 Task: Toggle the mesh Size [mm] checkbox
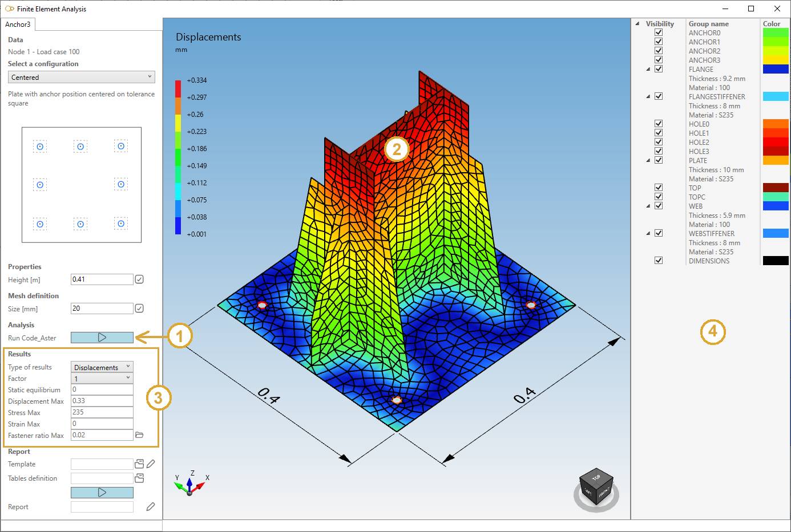[139, 308]
